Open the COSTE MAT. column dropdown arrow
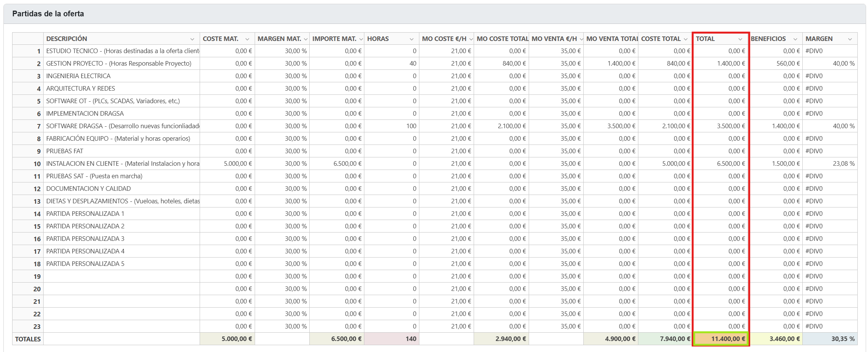Viewport: 868px width, 352px height. coord(247,39)
